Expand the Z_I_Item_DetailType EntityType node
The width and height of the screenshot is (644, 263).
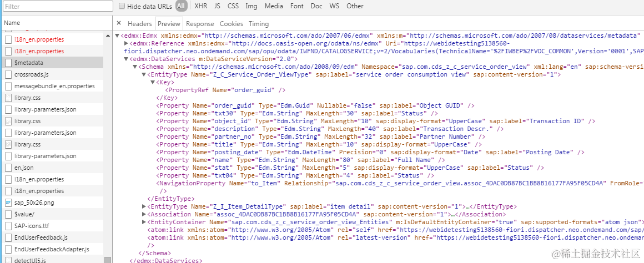[x=144, y=206]
